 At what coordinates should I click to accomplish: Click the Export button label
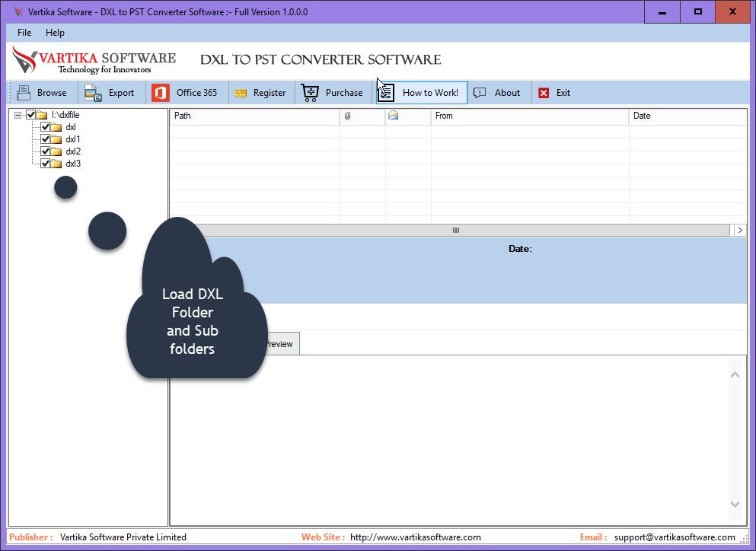(x=121, y=93)
